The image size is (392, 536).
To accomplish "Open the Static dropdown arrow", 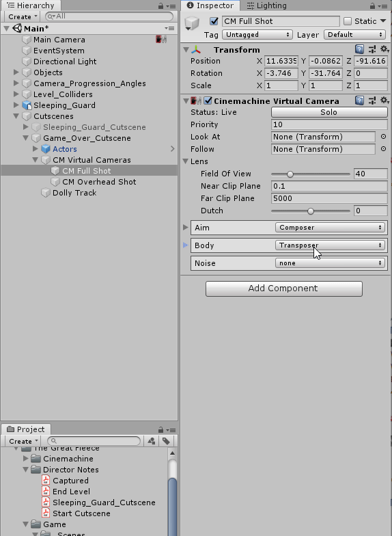I will (383, 21).
